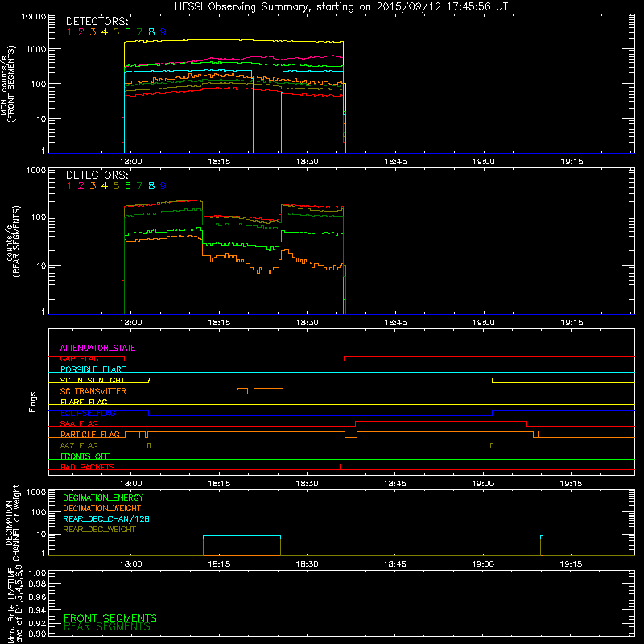Click magenta detector 2 in rear segments legend
This screenshot has height=644, width=644.
click(x=81, y=186)
